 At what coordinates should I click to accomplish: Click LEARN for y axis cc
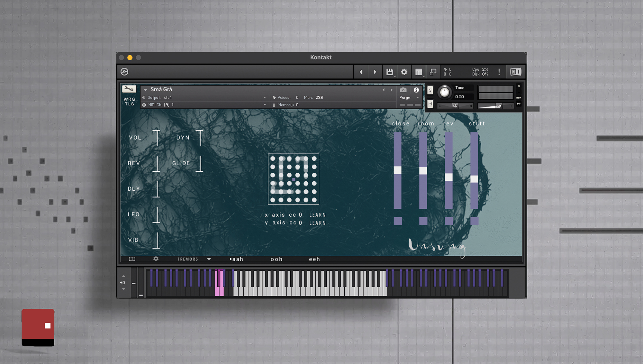click(x=317, y=223)
